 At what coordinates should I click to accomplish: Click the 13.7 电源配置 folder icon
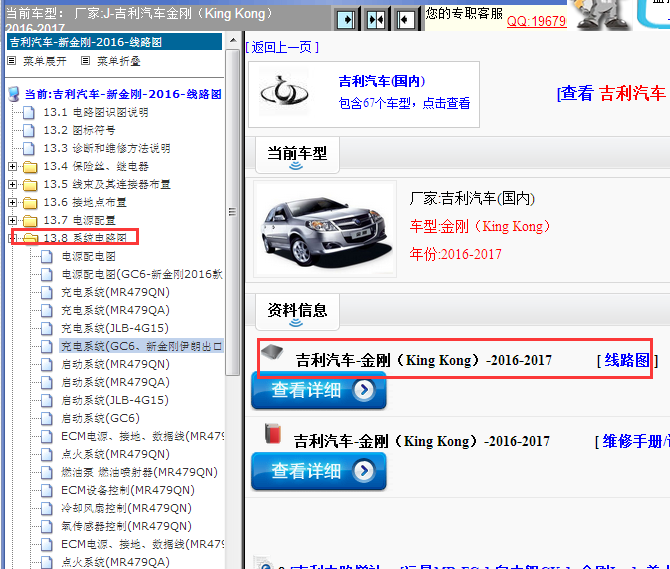pyautogui.click(x=30, y=220)
